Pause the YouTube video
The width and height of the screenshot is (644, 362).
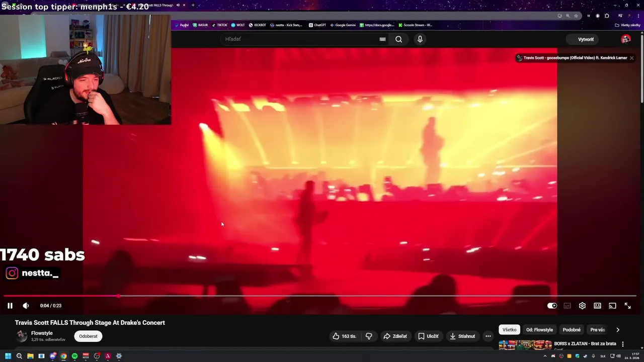click(x=10, y=306)
